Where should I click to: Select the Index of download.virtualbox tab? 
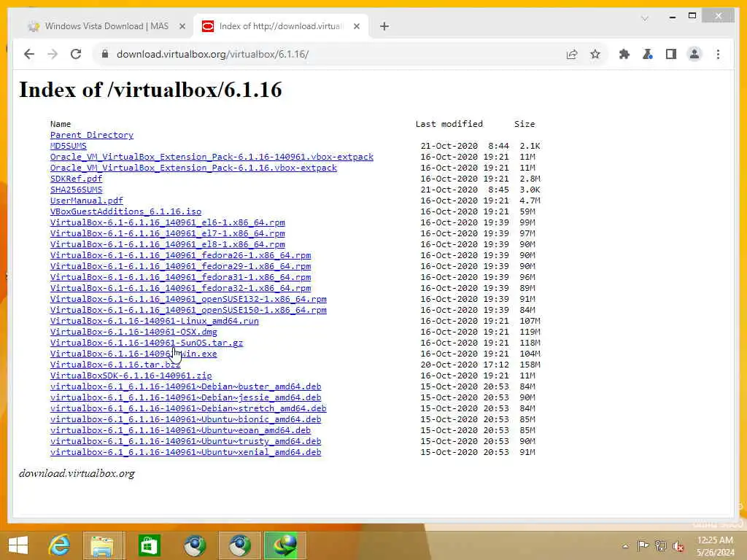pyautogui.click(x=280, y=26)
